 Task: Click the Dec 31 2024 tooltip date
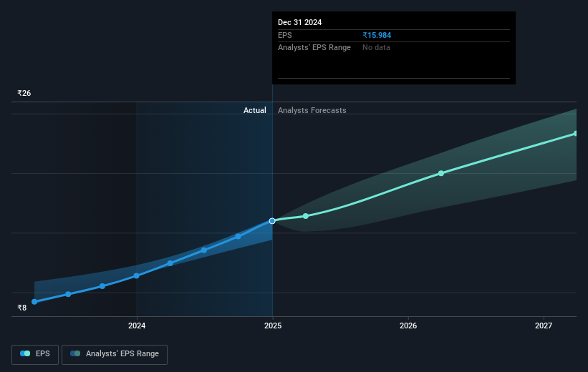point(299,22)
